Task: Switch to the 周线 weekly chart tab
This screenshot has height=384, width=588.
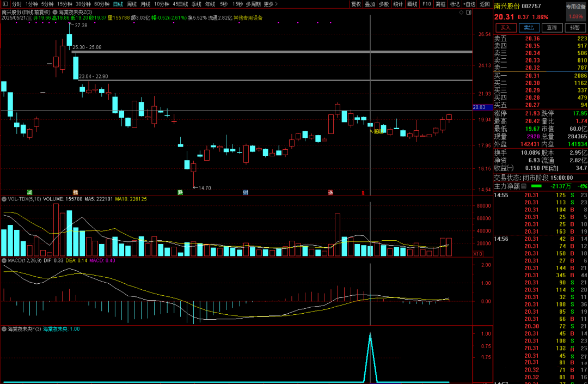Action: click(132, 4)
